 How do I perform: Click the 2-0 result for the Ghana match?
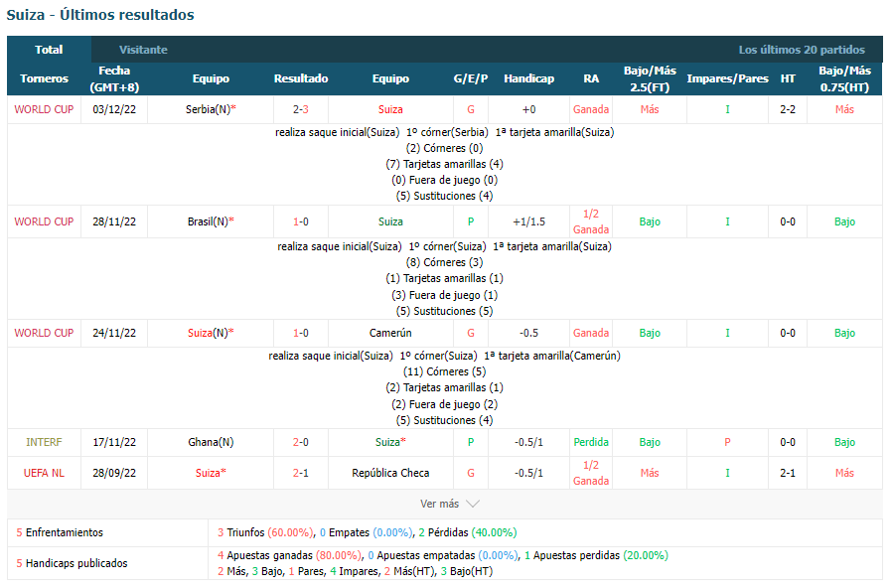coord(301,442)
